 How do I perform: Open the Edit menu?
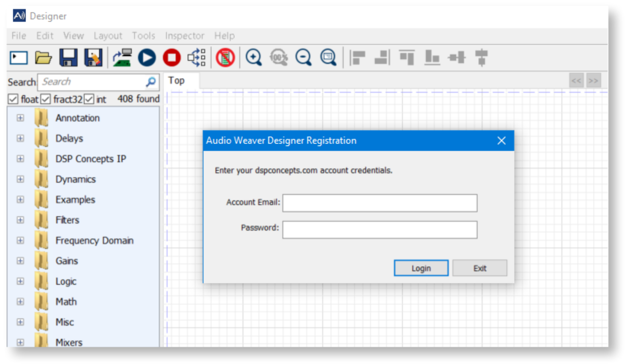pos(45,36)
